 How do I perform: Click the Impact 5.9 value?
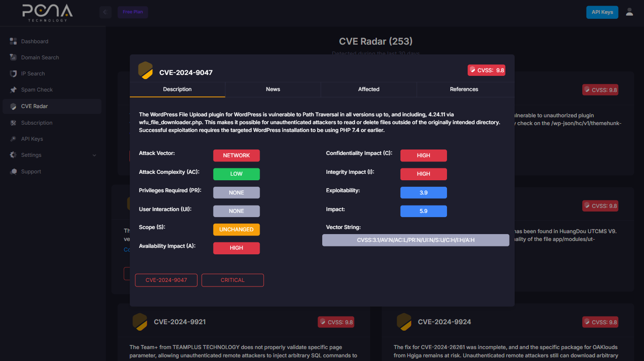(x=424, y=211)
